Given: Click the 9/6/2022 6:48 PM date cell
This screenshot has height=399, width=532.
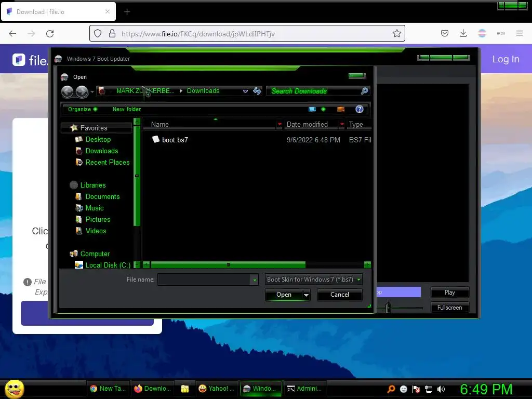Looking at the screenshot, I should click(x=313, y=140).
